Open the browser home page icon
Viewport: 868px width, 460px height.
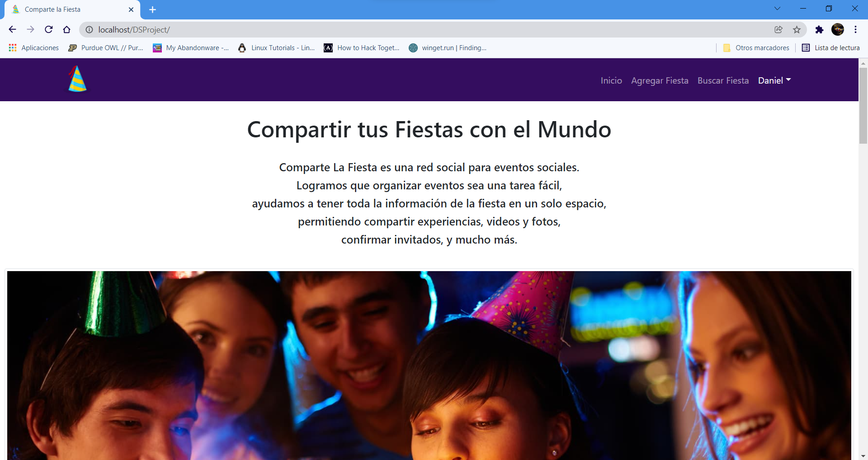coord(67,29)
